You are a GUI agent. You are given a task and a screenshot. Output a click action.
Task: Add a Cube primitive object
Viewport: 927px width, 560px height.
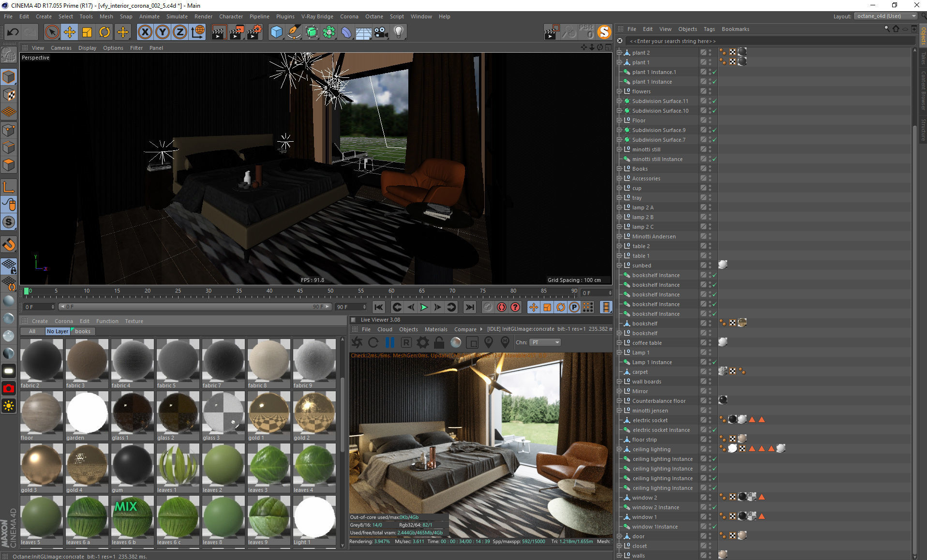coord(276,32)
